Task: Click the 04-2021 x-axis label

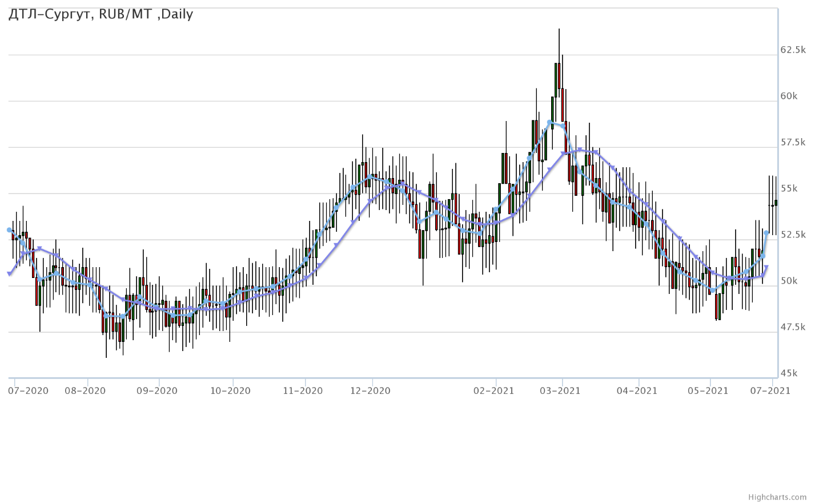Action: [637, 391]
